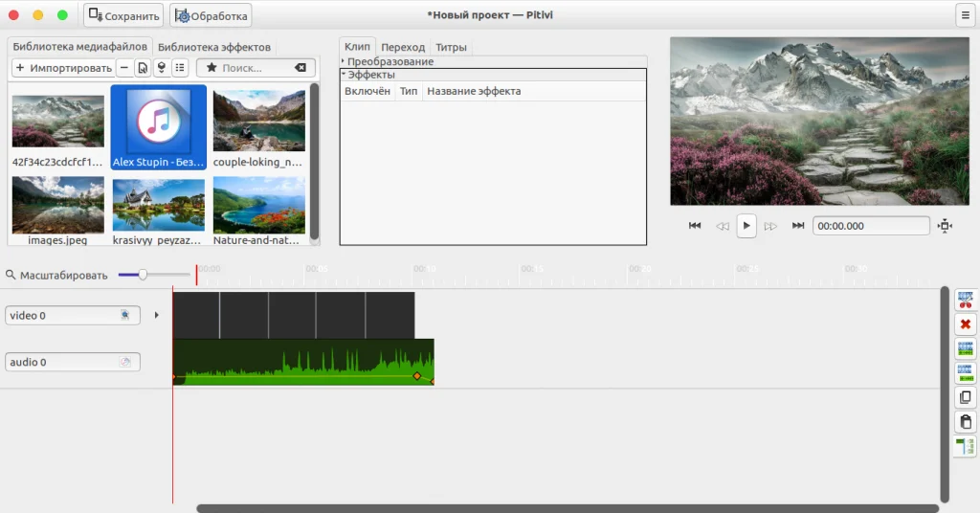
Task: Click the timeline vertical scrollbar
Action: click(x=945, y=395)
